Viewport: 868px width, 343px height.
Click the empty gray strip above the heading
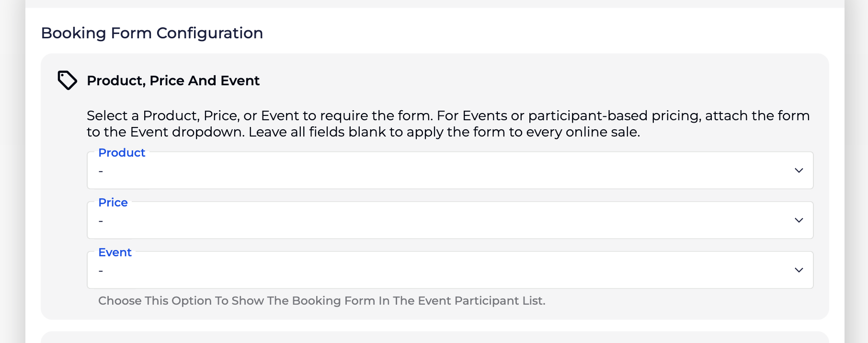pos(434,3)
